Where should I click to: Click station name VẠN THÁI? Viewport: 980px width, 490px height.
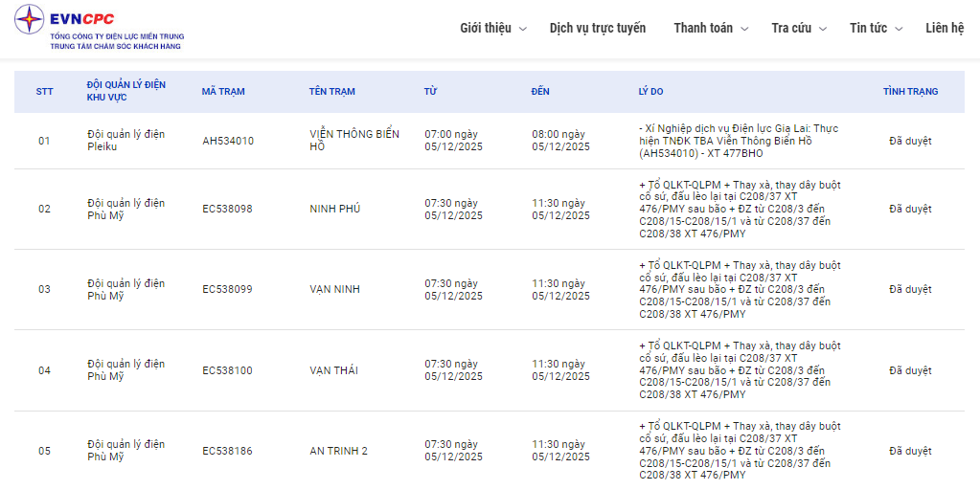[333, 370]
